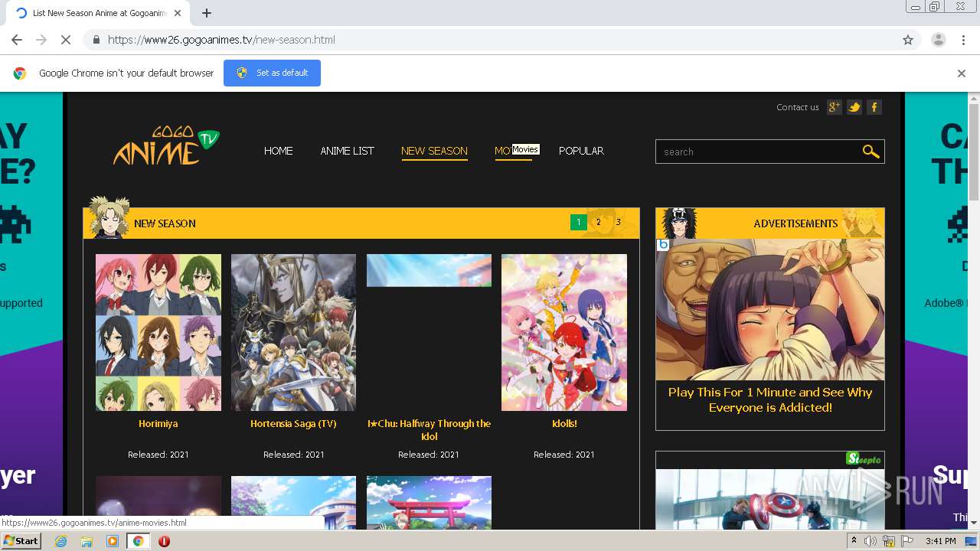Click the Contact us link

(797, 107)
